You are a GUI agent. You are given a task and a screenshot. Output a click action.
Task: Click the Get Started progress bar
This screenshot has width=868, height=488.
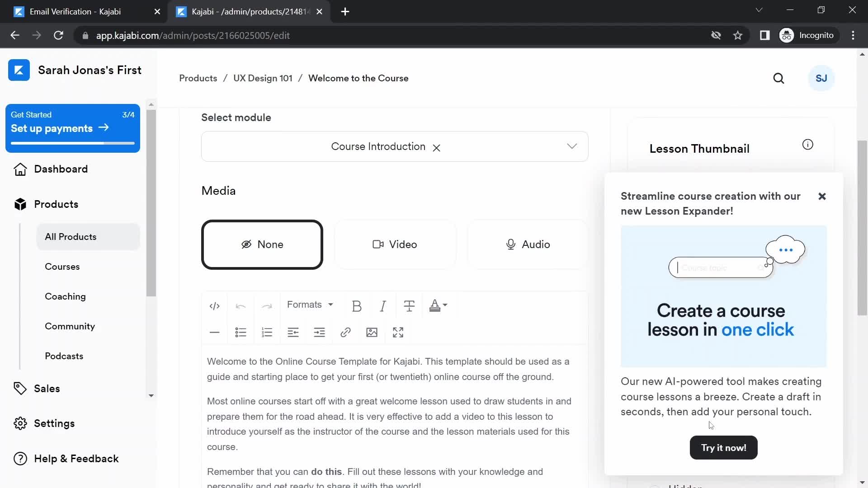pos(73,143)
